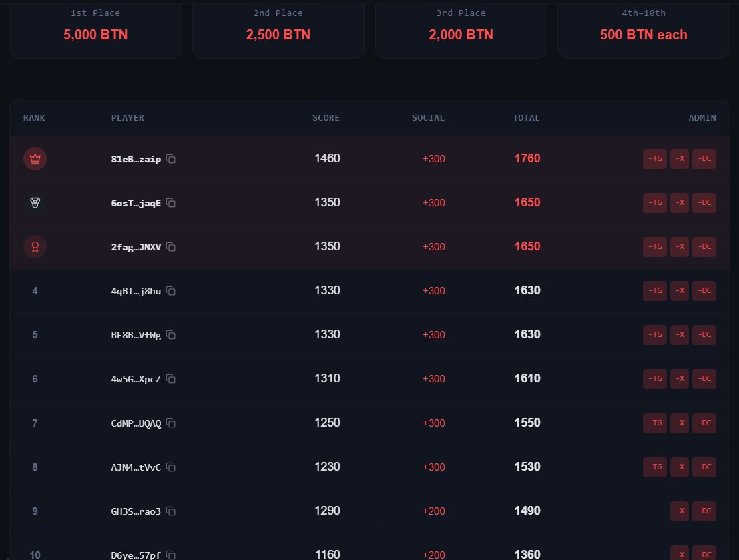Click score 1290 of rank 9
This screenshot has height=560, width=739.
coord(327,511)
